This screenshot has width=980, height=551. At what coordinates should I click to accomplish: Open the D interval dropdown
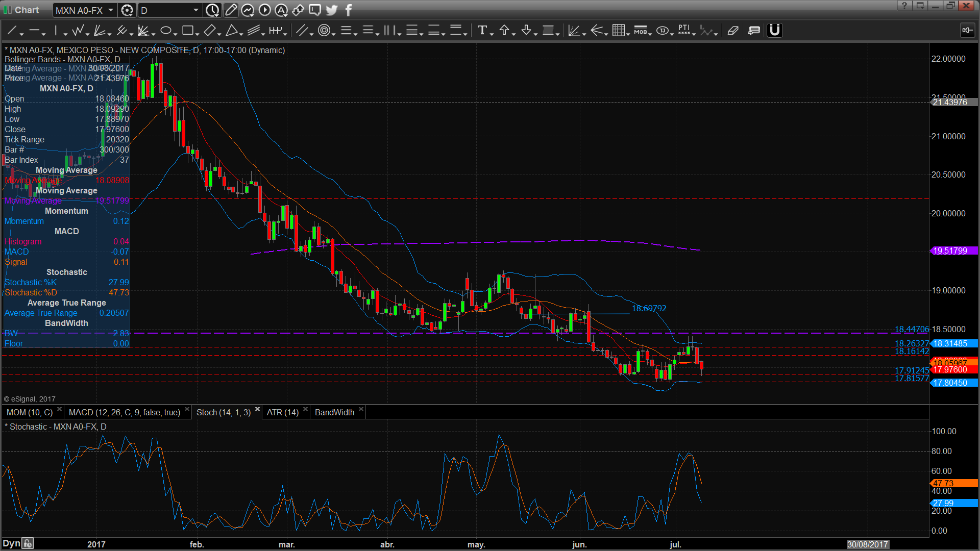point(196,10)
